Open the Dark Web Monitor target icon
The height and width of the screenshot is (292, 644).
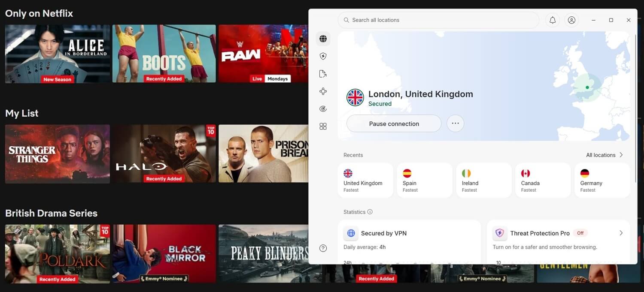[323, 109]
